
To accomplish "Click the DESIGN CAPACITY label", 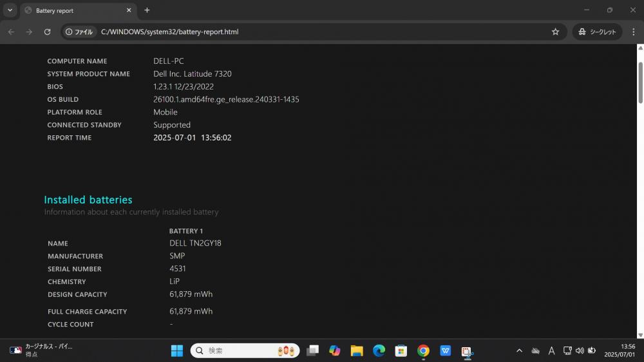I will (x=77, y=294).
